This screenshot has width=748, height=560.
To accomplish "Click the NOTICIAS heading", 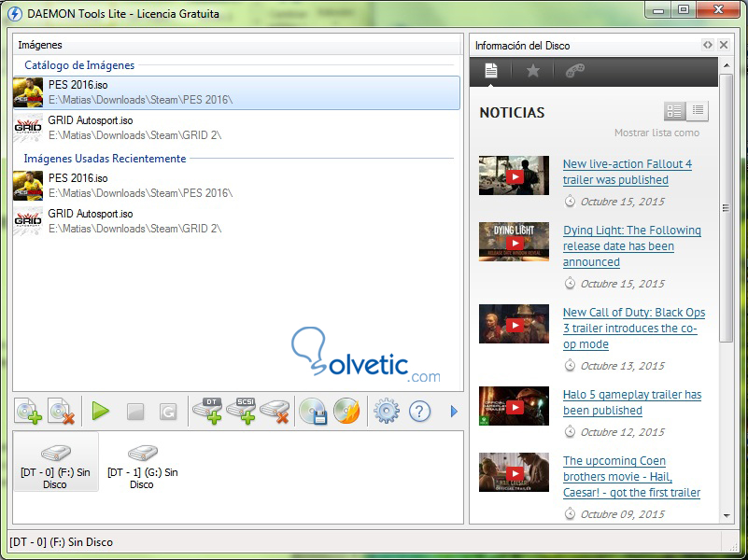I will [512, 113].
